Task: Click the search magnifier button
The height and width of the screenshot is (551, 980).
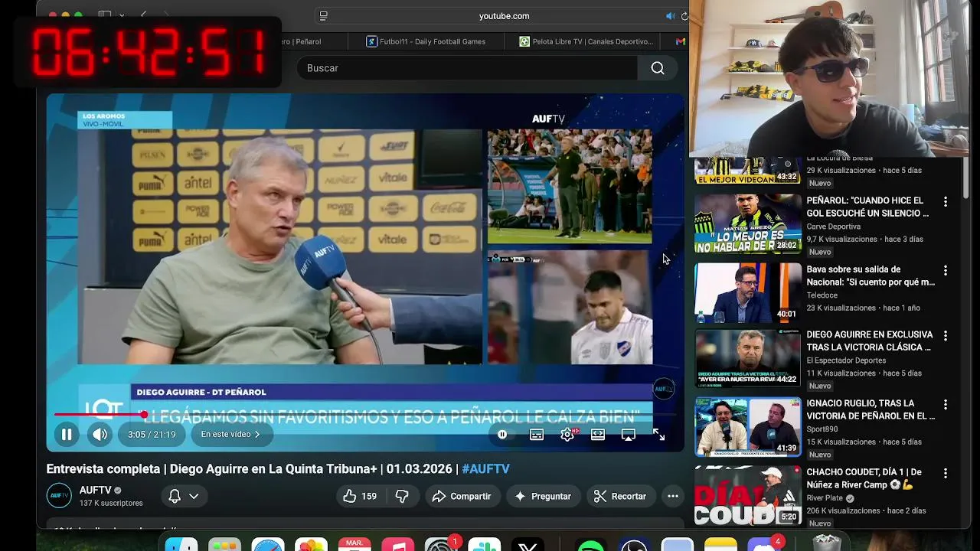Action: click(658, 68)
